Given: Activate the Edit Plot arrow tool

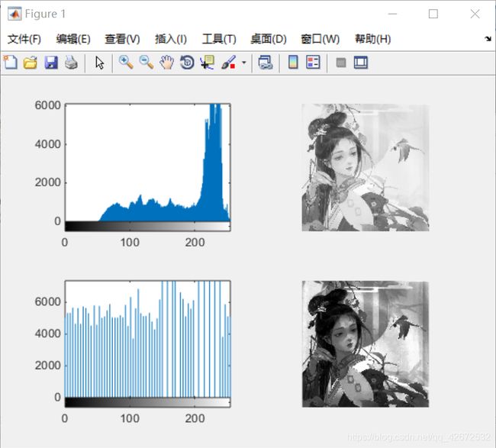Looking at the screenshot, I should click(99, 63).
